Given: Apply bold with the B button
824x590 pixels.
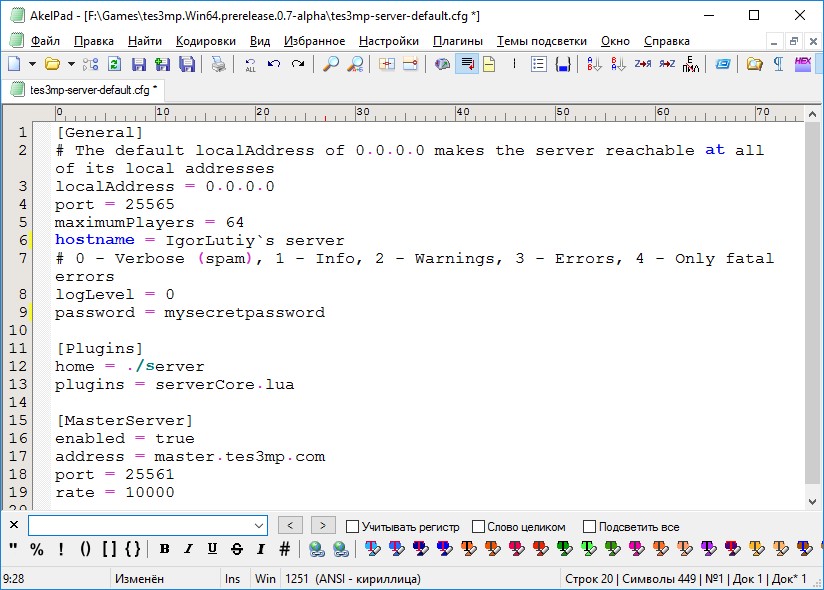Looking at the screenshot, I should coord(164,549).
